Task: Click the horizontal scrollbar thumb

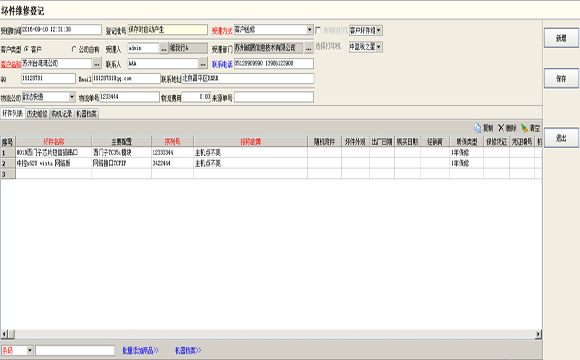Action: tap(11, 334)
